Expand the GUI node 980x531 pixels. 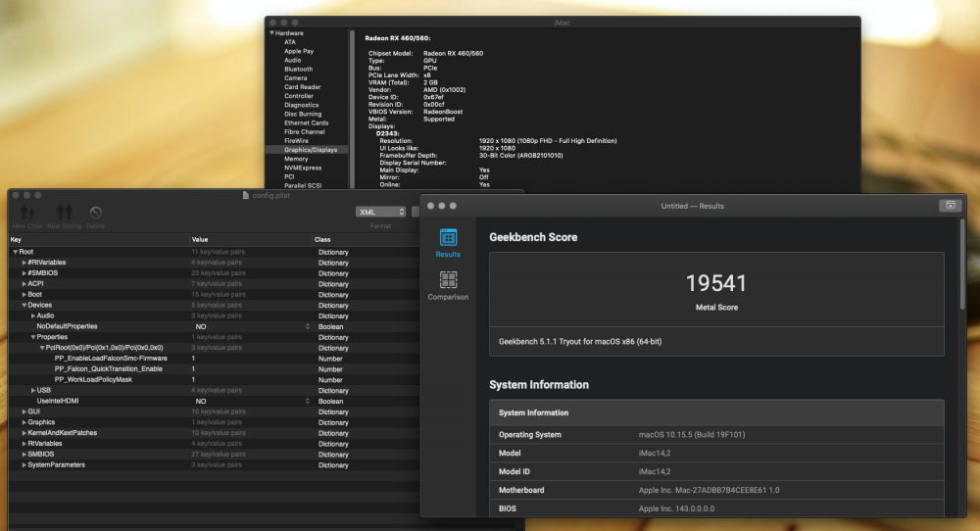[24, 411]
